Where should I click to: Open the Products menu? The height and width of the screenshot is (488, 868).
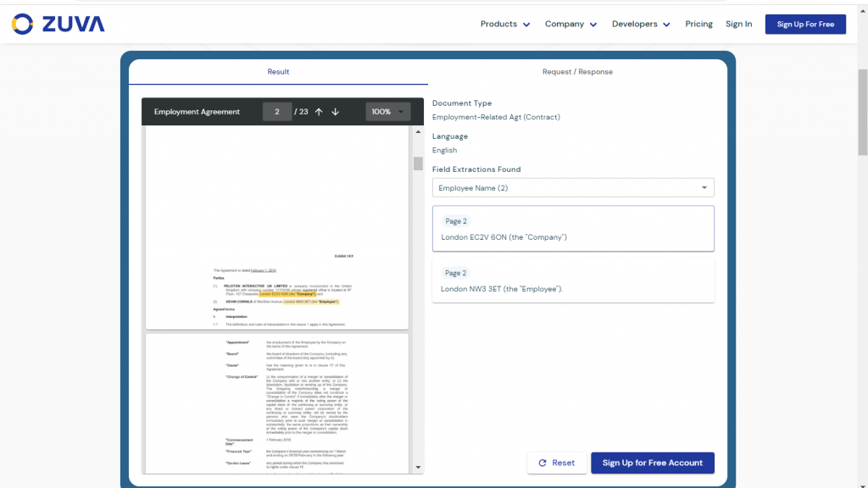coord(505,24)
